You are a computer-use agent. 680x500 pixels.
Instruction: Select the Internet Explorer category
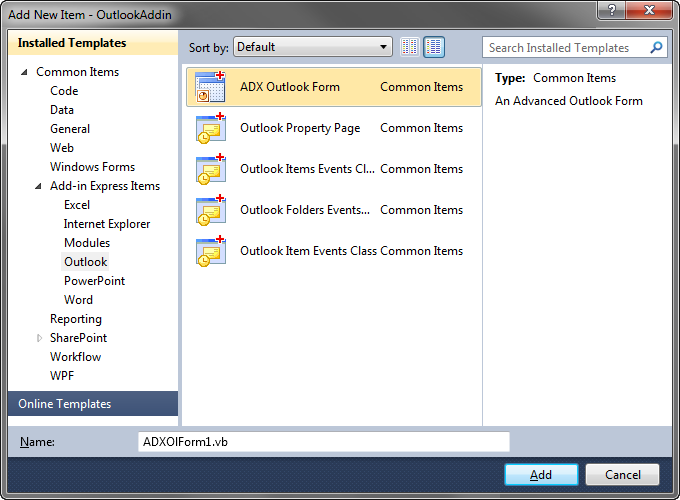coord(107,224)
